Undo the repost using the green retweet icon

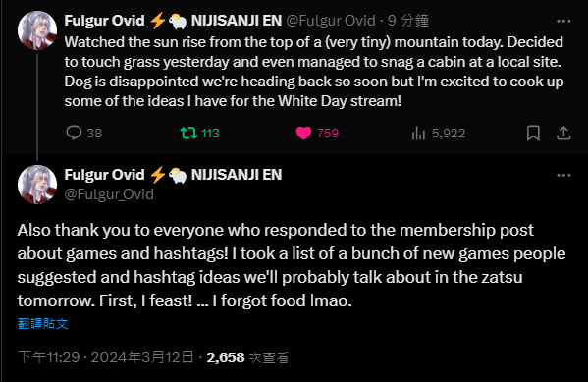(188, 133)
